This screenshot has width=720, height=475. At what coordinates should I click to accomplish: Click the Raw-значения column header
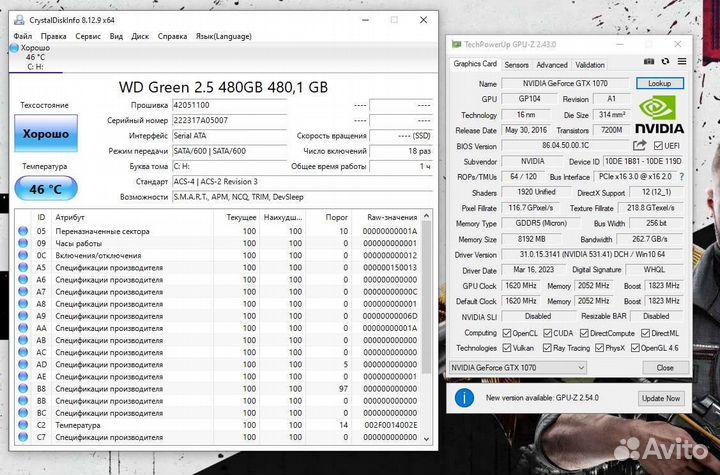coord(392,217)
